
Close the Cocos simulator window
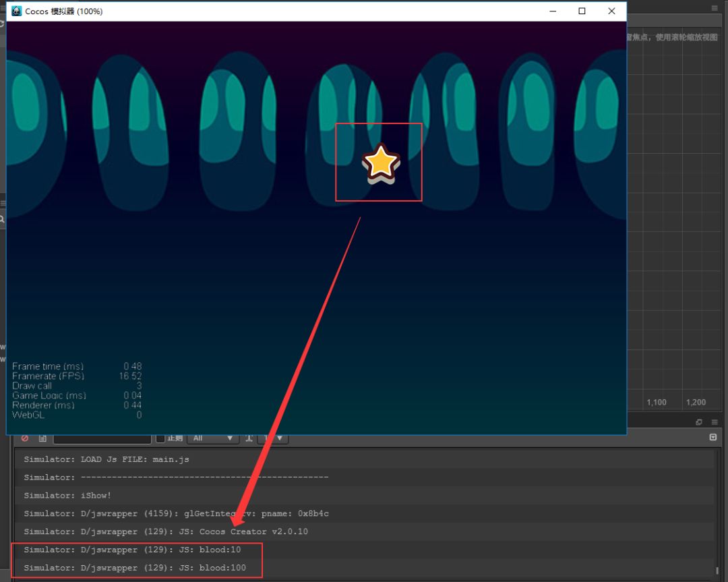tap(611, 11)
